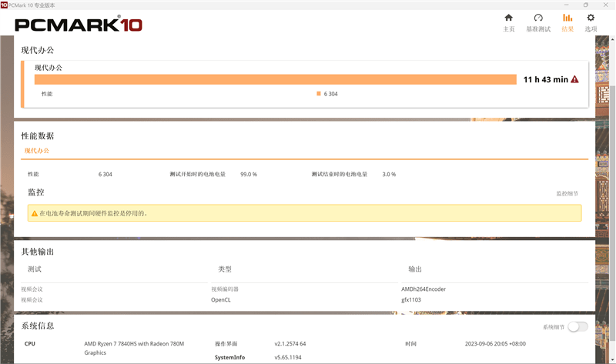Click the 监控 subsection heading

tap(36, 192)
